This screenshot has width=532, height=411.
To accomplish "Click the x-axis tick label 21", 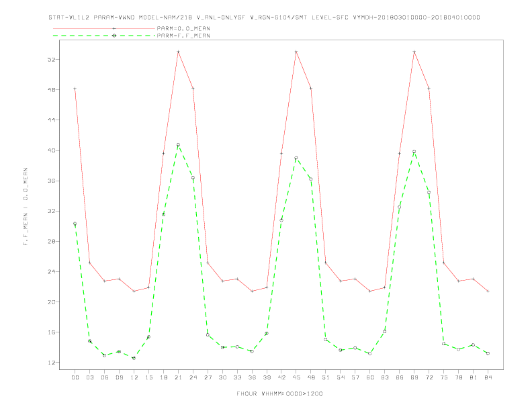I will point(178,377).
